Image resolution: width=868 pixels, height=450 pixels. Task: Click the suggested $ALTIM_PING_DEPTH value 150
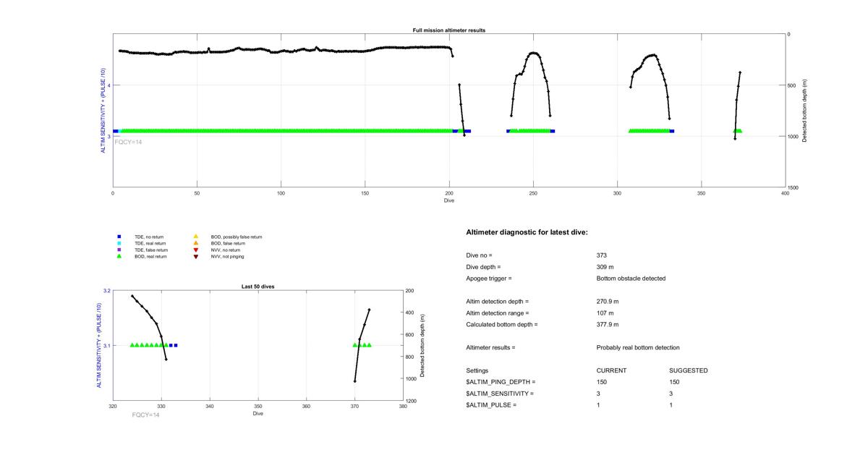[x=674, y=382]
